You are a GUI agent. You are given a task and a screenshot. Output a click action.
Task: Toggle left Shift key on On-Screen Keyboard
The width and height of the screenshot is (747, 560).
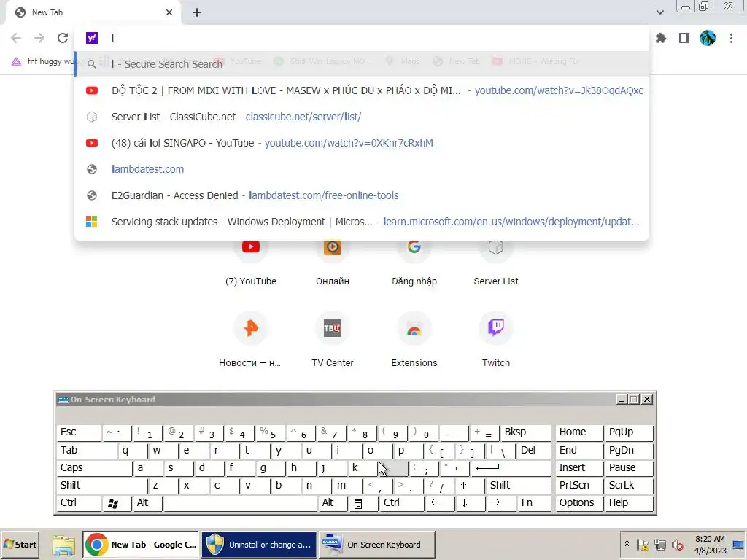click(x=102, y=485)
